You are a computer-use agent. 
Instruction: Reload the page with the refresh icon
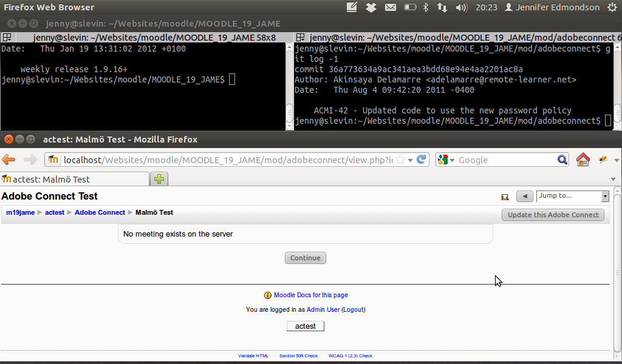[x=422, y=159]
